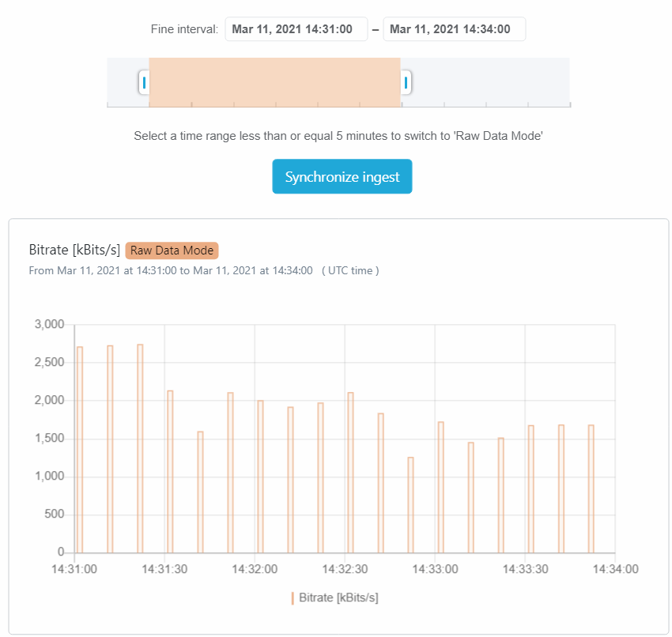Click the '( UTC time )' text
The width and height of the screenshot is (672, 637).
[x=350, y=271]
